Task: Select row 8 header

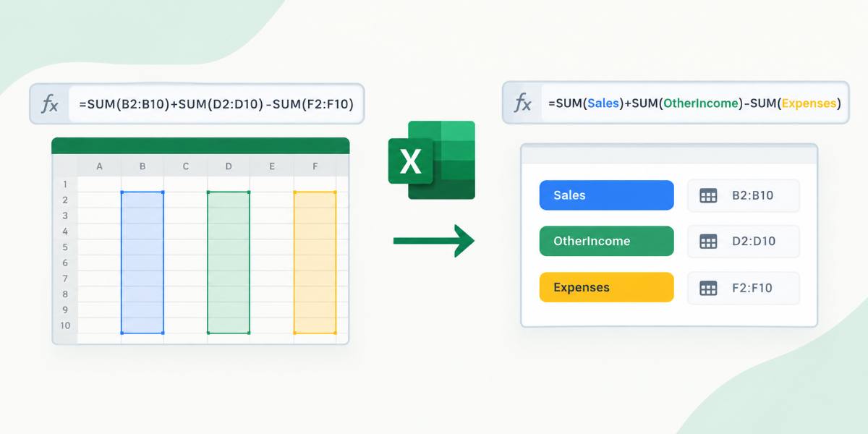Action: click(65, 294)
